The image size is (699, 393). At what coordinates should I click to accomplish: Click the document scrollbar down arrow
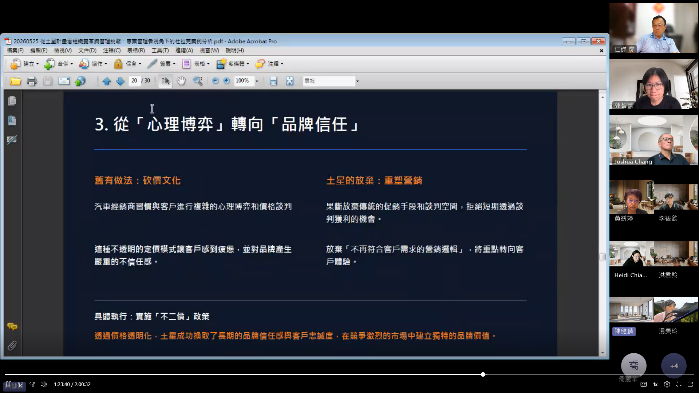pos(602,352)
